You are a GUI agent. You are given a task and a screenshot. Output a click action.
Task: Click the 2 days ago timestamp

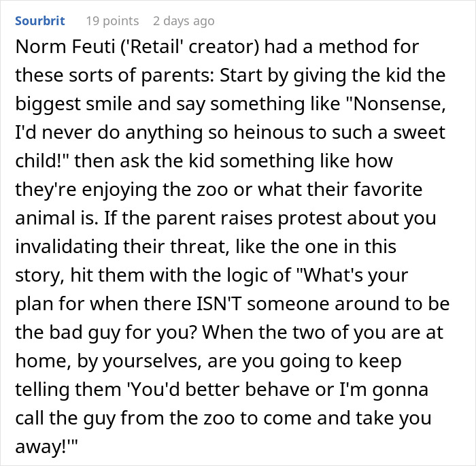coord(184,21)
